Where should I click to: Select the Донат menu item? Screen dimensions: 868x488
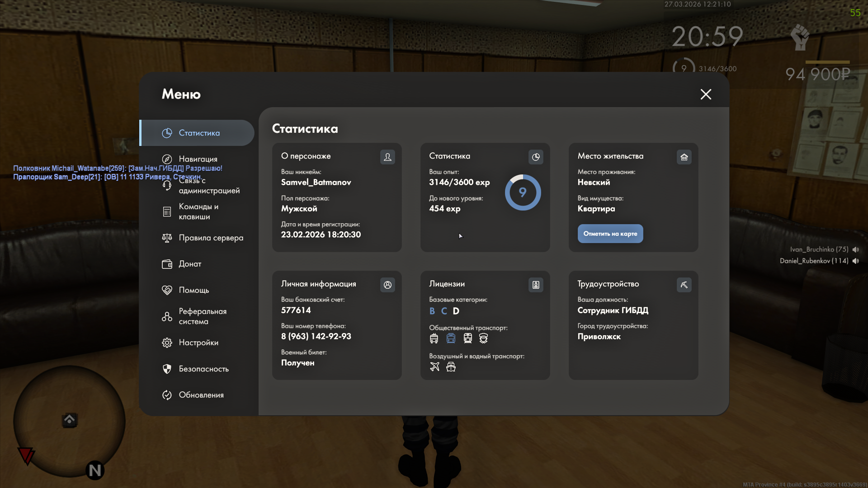[190, 264]
